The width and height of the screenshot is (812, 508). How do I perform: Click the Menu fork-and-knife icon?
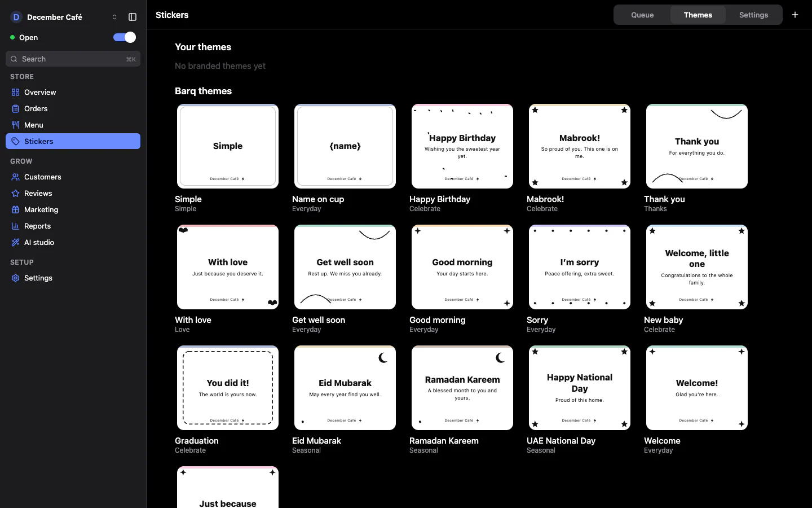tap(15, 125)
